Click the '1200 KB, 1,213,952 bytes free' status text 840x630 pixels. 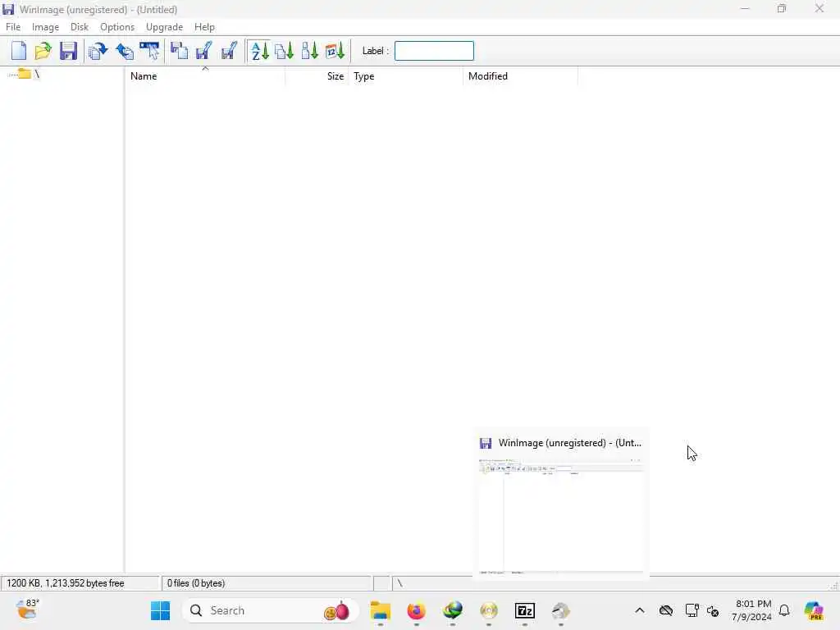[x=66, y=583]
